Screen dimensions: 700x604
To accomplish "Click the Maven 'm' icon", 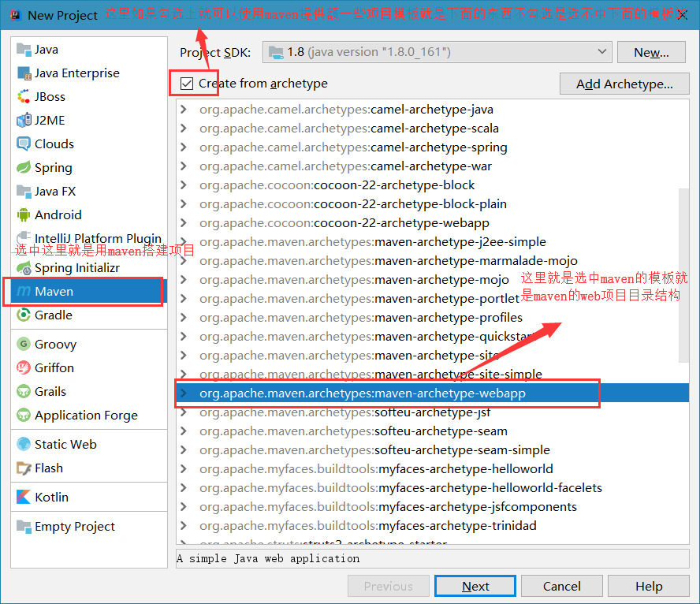I will click(x=24, y=291).
